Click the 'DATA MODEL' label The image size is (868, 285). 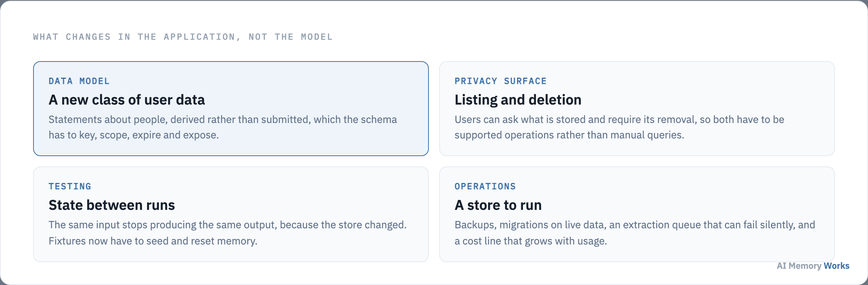click(x=79, y=81)
